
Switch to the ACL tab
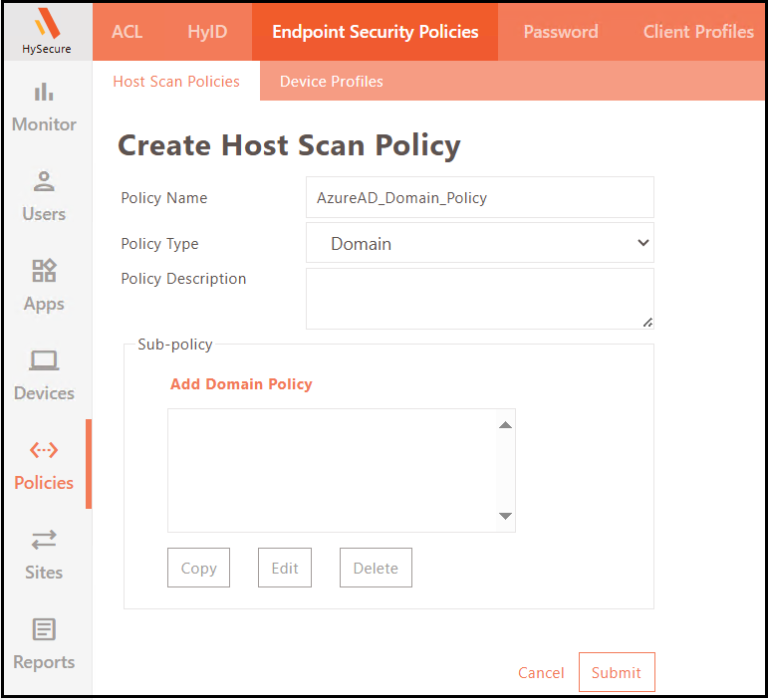[x=128, y=31]
